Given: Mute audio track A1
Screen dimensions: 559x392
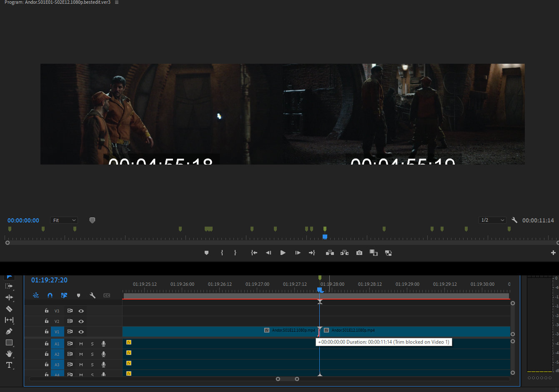Looking at the screenshot, I should point(81,344).
